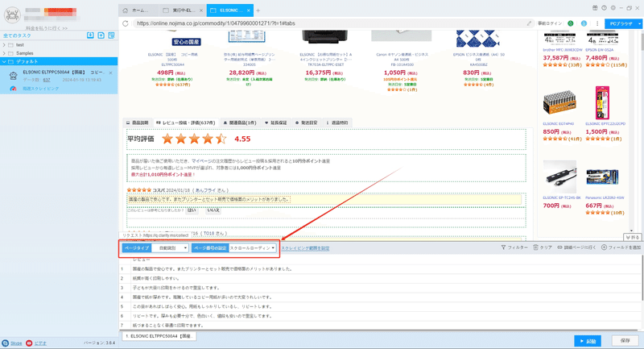Screen dimensions: 644x349
Task: Open the PCブラウザ dropdown arrow
Action: point(639,24)
